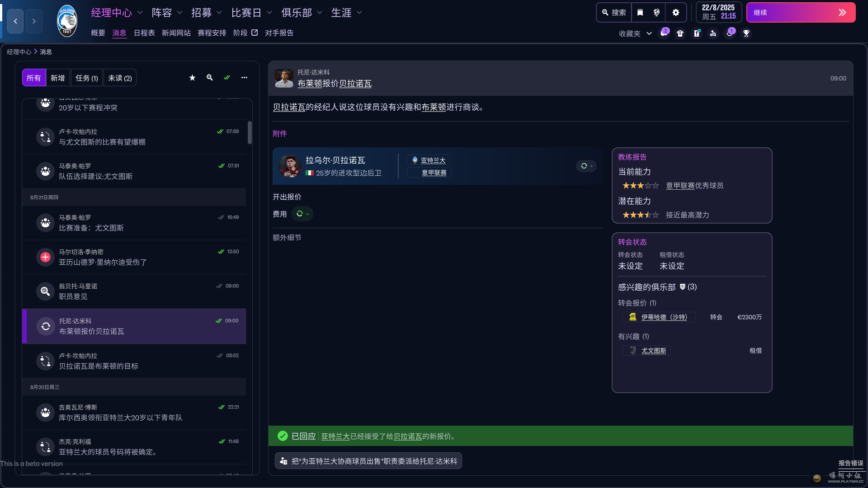The height and width of the screenshot is (488, 868).
Task: Open messages shortcut with badge 2
Action: point(664,33)
